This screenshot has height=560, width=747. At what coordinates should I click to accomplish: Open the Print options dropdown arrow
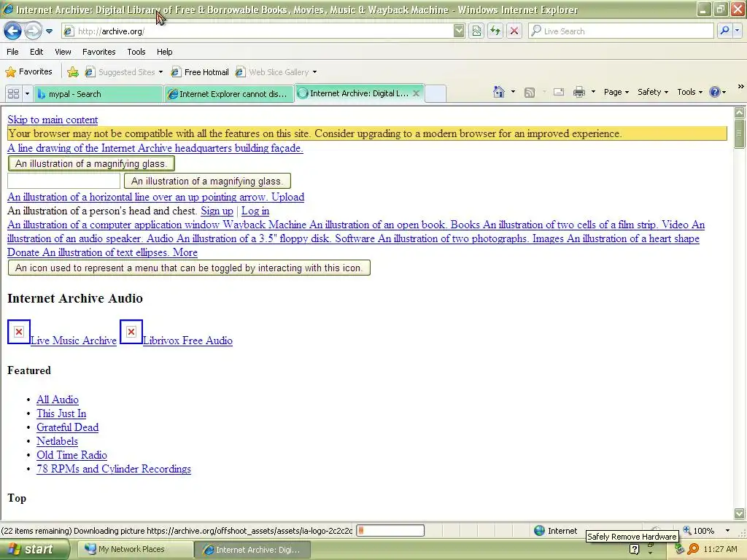pos(593,92)
